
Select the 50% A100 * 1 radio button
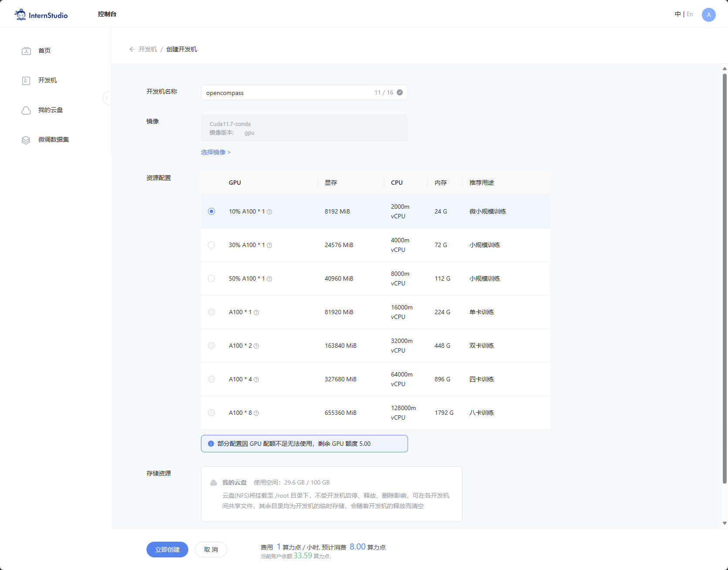tap(211, 278)
